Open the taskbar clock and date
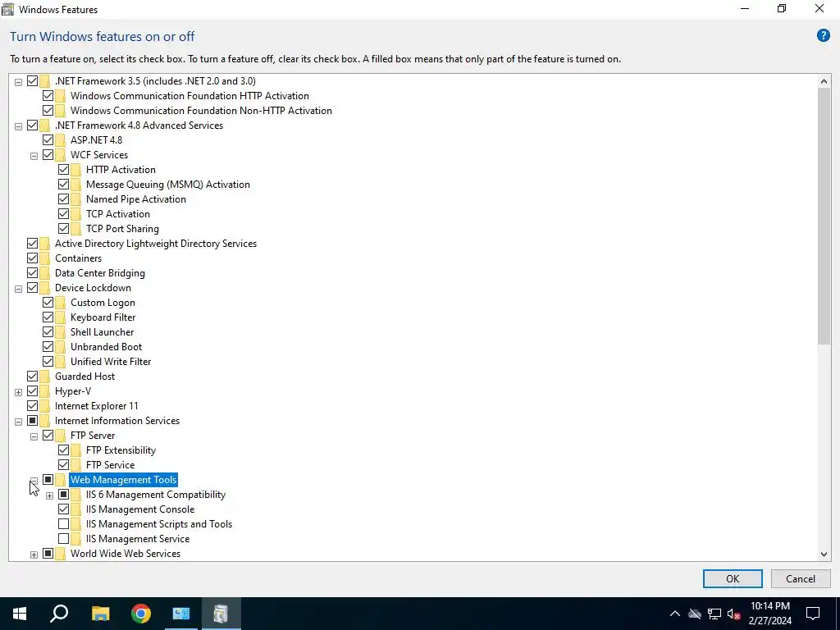840x630 pixels. point(769,614)
